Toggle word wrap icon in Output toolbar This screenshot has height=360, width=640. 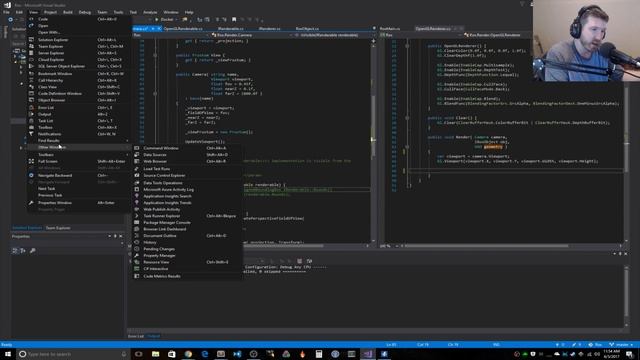click(x=309, y=261)
